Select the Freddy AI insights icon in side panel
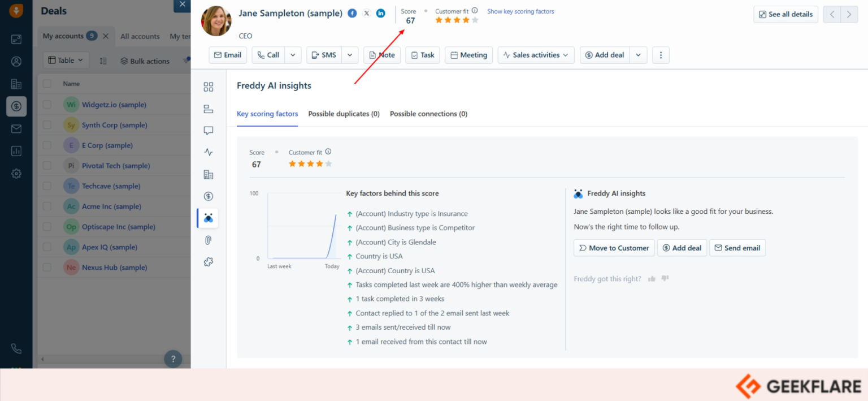The image size is (868, 401). (208, 218)
